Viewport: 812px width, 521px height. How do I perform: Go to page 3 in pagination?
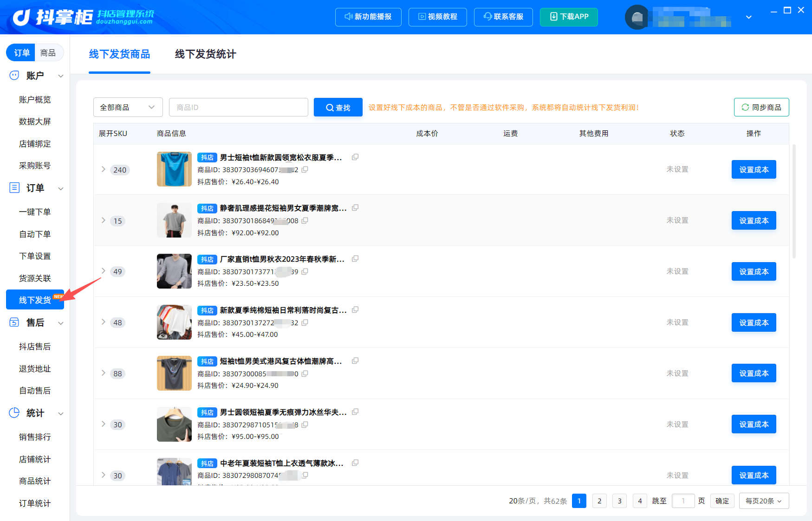click(x=619, y=501)
